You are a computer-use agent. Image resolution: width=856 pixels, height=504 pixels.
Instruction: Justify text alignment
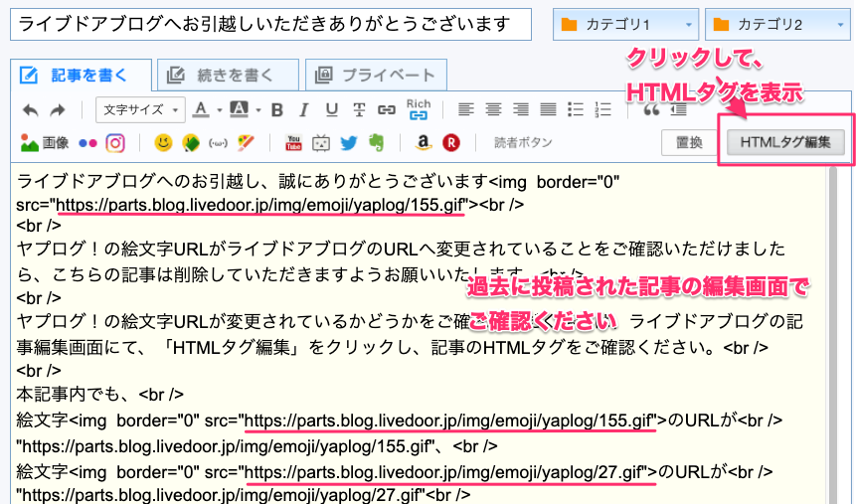(x=548, y=109)
